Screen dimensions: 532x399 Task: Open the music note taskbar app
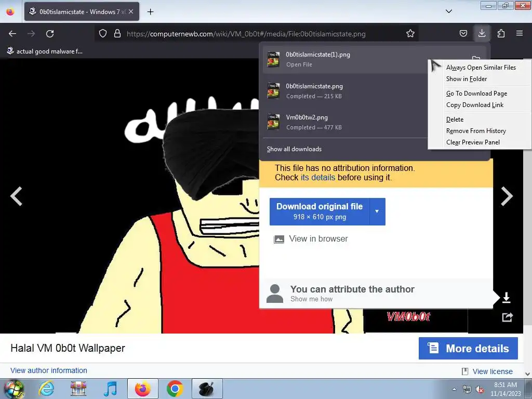pos(110,389)
